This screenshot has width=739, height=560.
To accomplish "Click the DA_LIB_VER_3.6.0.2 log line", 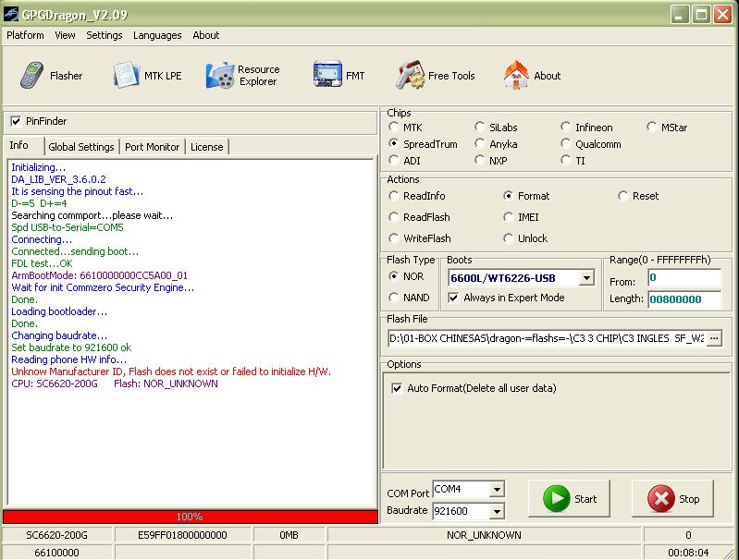I will [x=58, y=179].
